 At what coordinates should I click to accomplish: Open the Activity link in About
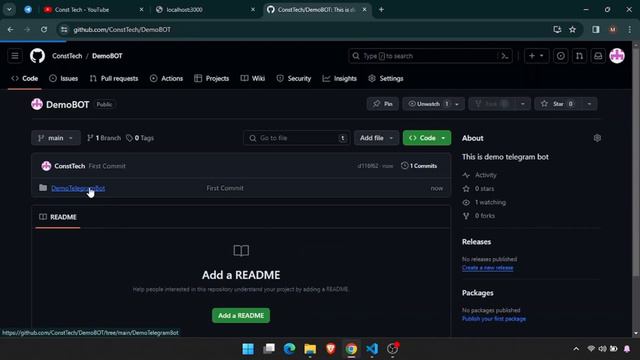[486, 175]
